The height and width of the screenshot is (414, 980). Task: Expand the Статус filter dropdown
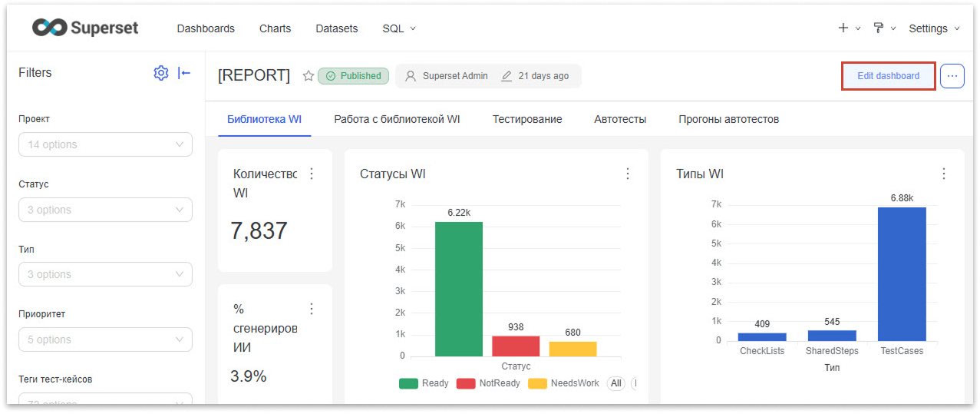coord(105,210)
